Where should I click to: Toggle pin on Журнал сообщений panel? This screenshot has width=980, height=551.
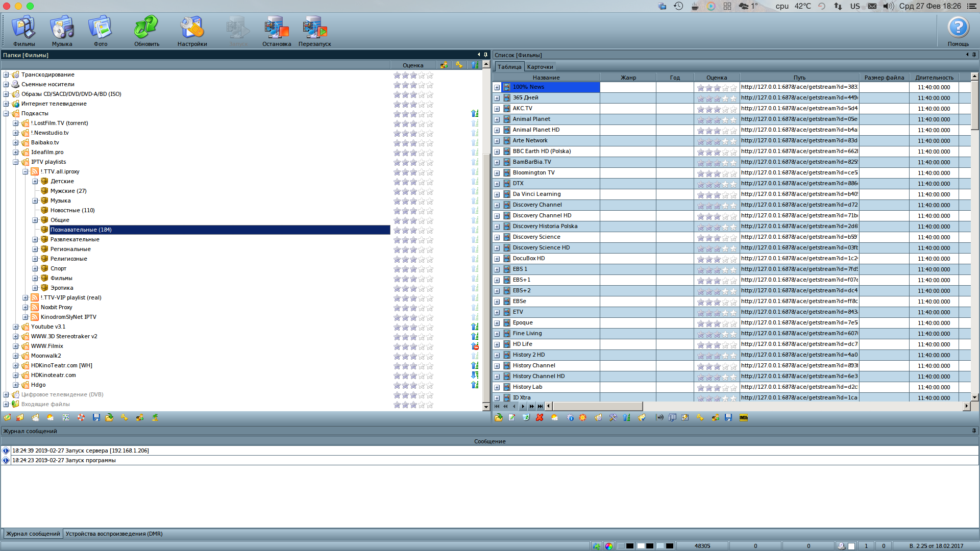point(974,431)
